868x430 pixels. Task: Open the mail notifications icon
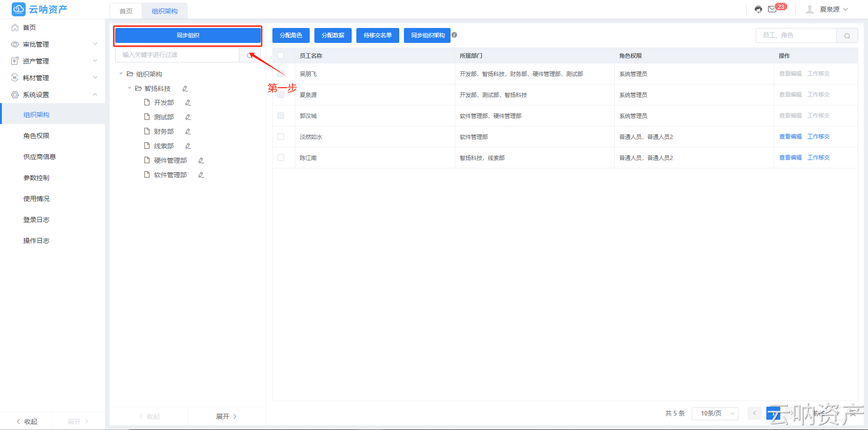coord(772,9)
